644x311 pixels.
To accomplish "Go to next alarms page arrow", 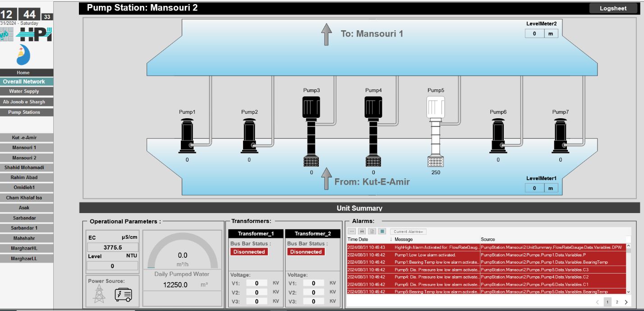I will (626, 302).
